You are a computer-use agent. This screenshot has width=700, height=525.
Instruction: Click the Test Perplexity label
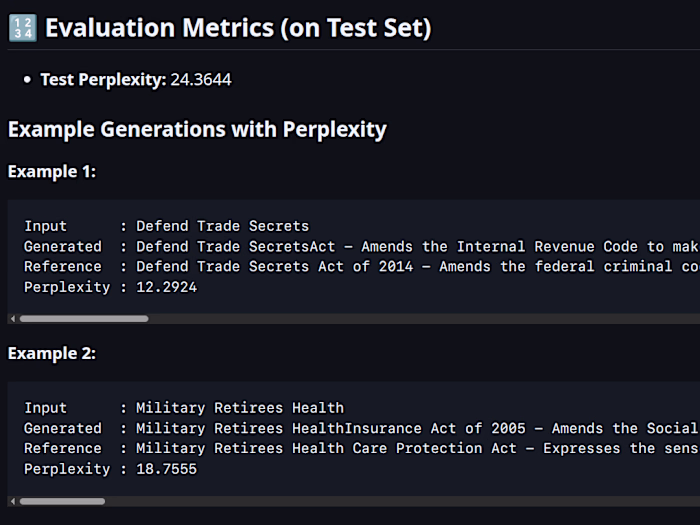(103, 79)
